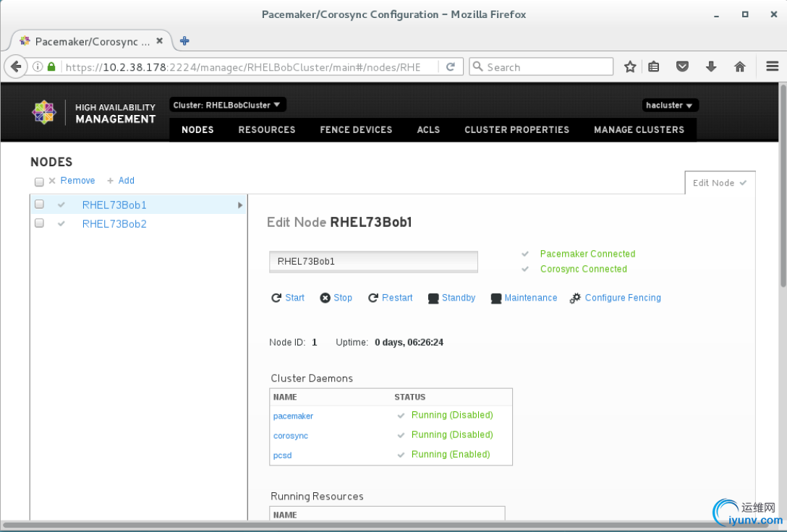Open the Firefox hamburger menu
Image resolution: width=787 pixels, height=532 pixels.
(773, 66)
